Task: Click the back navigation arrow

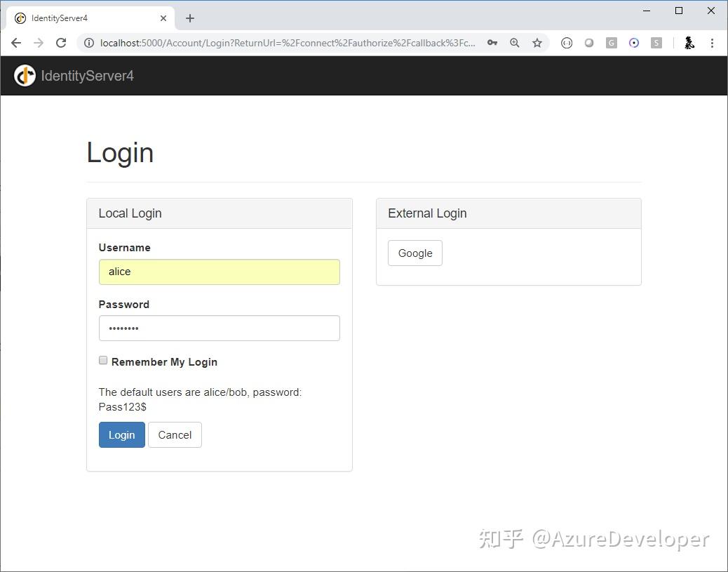Action: click(16, 43)
